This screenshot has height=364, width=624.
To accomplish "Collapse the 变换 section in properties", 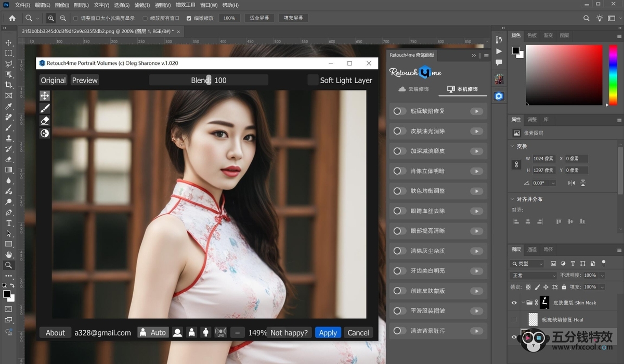I will tap(513, 146).
